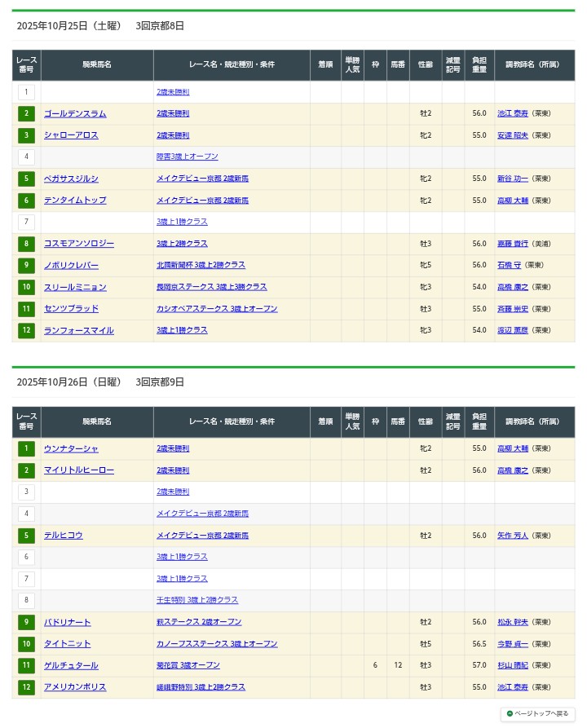
Task: Open horse link マイリトルヒーロー
Action: click(x=79, y=470)
